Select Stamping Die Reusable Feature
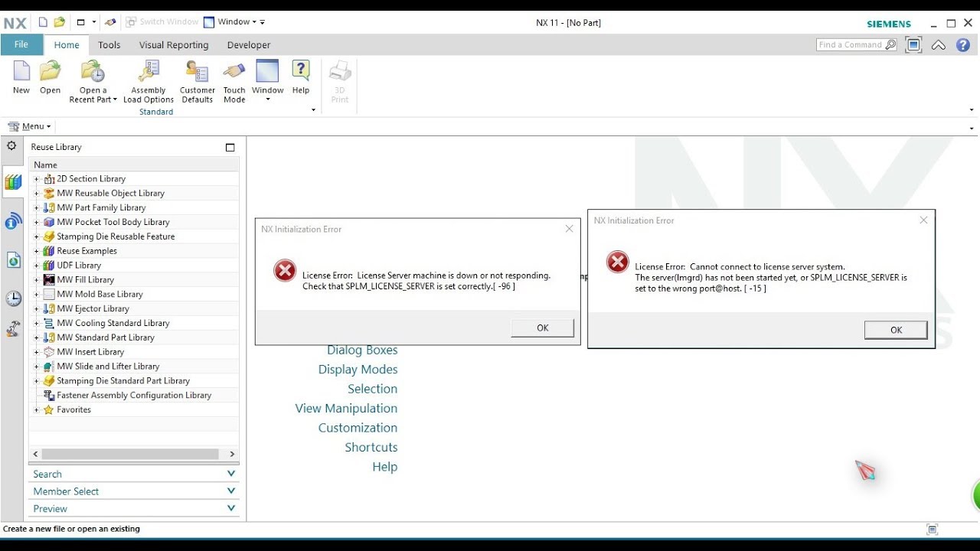Viewport: 980px width, 551px height. click(116, 237)
